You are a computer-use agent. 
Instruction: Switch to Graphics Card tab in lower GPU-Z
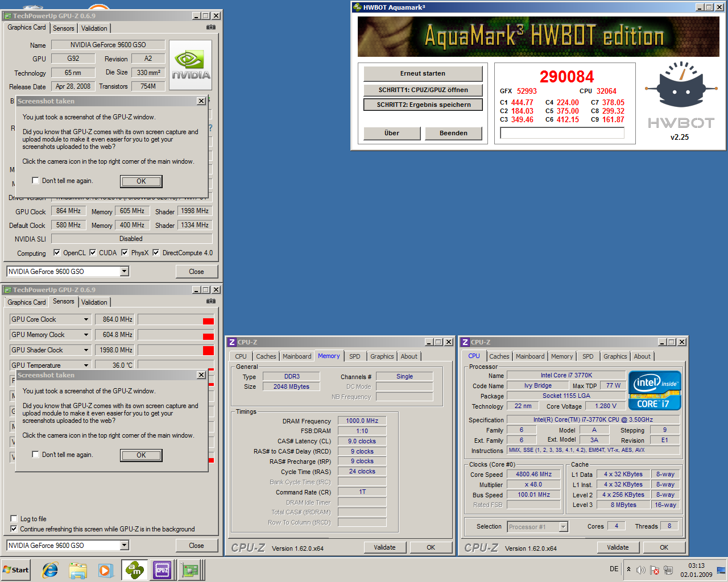pyautogui.click(x=27, y=302)
